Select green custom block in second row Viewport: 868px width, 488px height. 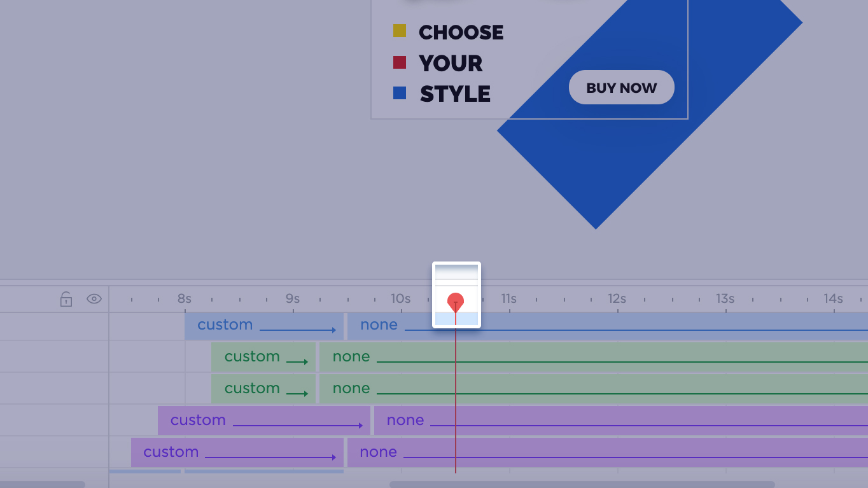(263, 357)
